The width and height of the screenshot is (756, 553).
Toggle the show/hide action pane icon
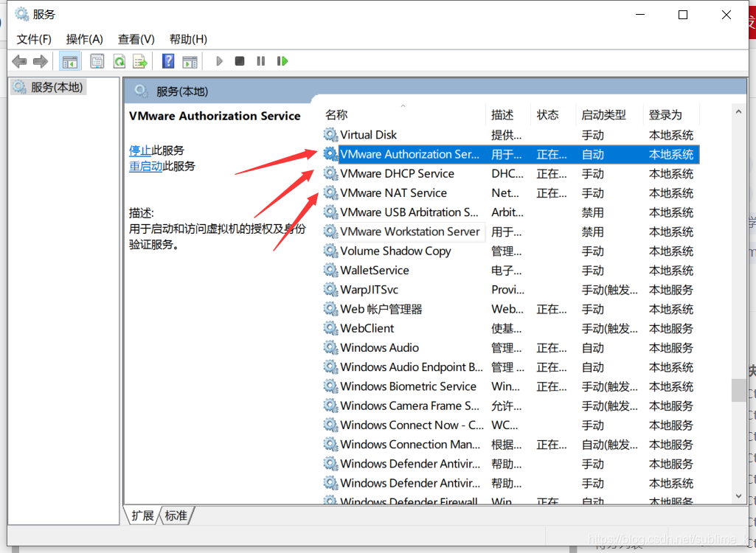[190, 61]
